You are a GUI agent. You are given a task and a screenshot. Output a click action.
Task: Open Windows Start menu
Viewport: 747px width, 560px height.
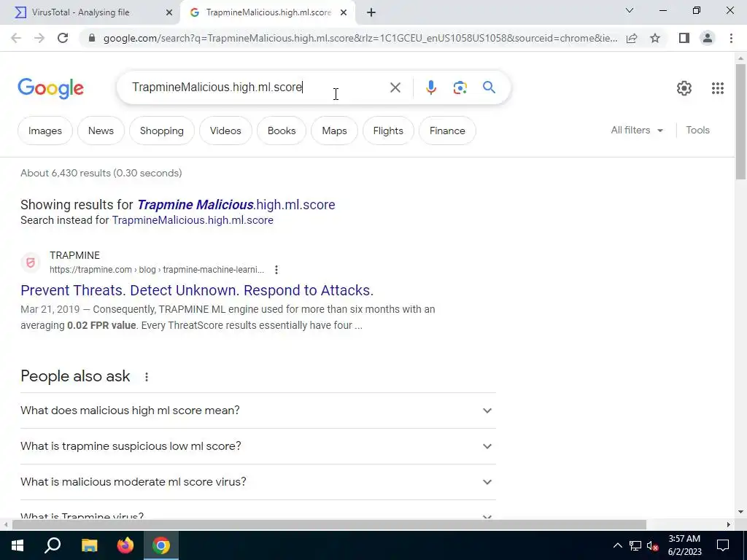pyautogui.click(x=18, y=545)
